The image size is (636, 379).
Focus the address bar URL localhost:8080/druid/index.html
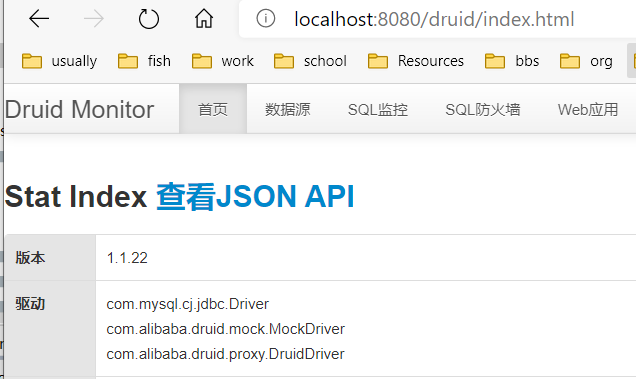pyautogui.click(x=434, y=19)
